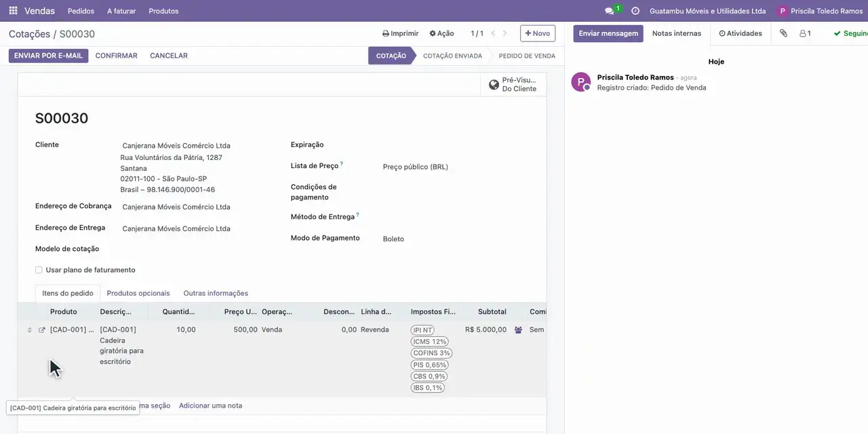
Task: Open the apps grid menu
Action: point(13,11)
